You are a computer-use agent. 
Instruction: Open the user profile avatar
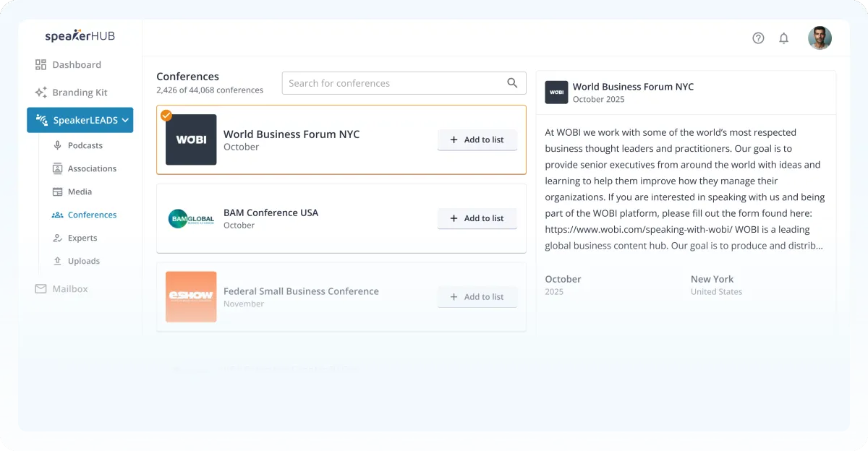820,38
